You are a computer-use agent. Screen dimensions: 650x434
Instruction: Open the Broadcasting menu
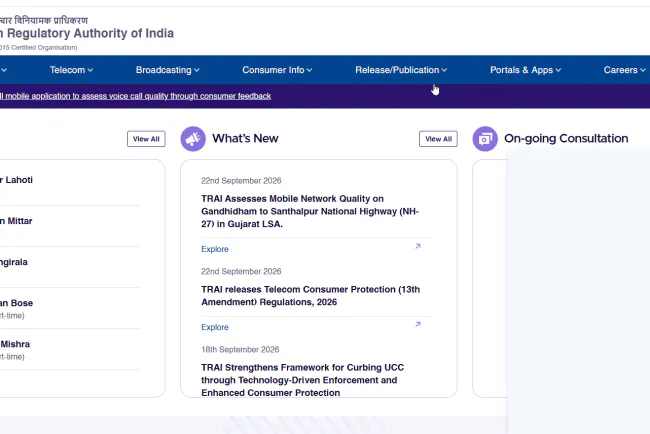(167, 70)
